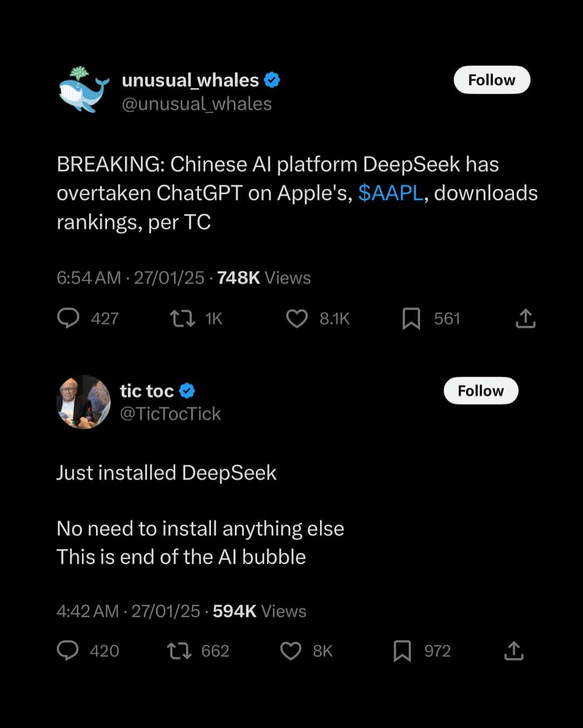Share the unusual_whales tweet
Image resolution: width=583 pixels, height=728 pixels.
pyautogui.click(x=525, y=318)
